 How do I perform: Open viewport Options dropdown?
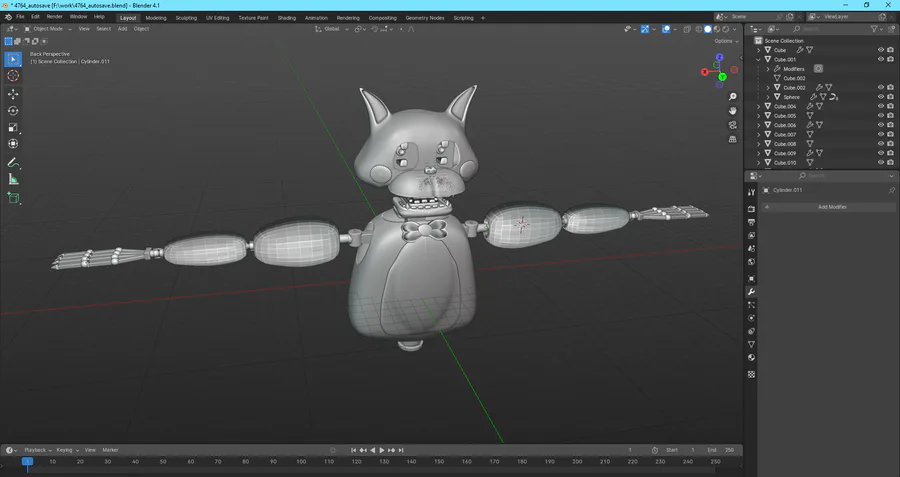pos(726,41)
